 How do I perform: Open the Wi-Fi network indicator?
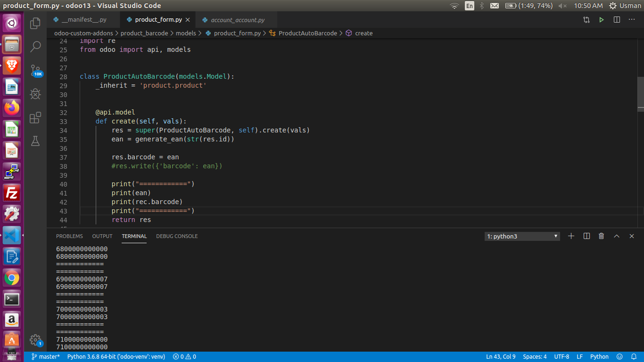point(454,6)
